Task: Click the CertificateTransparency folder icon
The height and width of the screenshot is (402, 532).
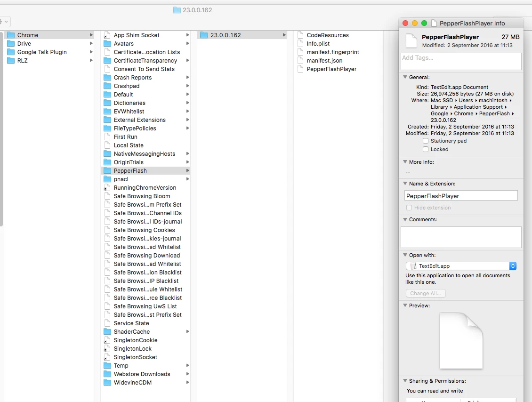Action: 107,60
